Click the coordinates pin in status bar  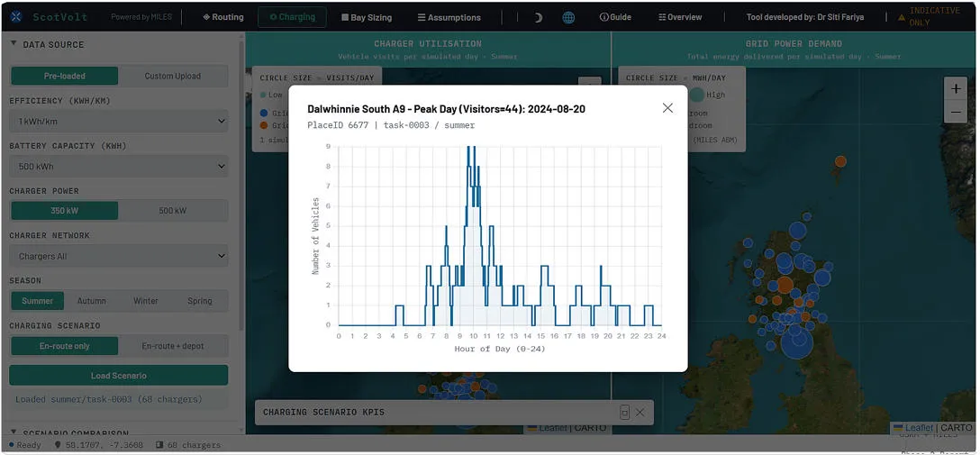pos(59,445)
